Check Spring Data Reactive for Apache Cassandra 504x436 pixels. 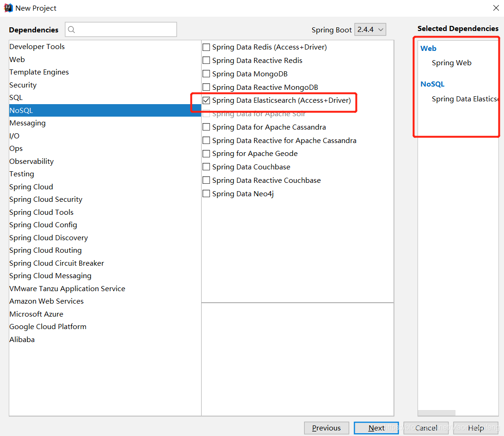point(206,141)
